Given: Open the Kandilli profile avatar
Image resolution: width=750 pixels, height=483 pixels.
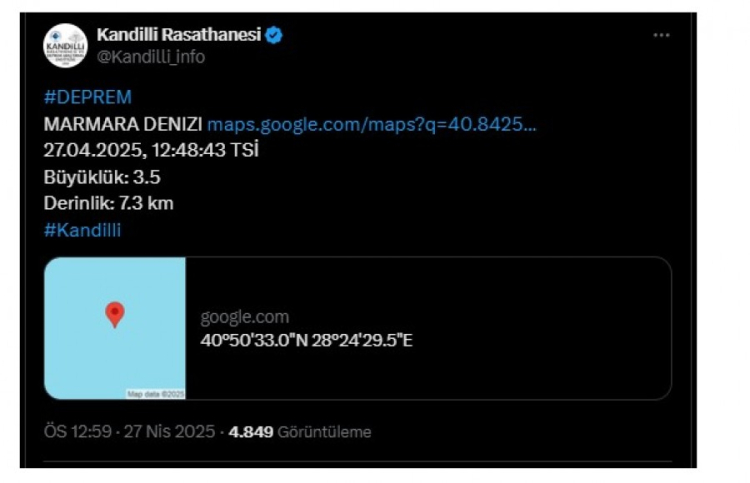Looking at the screenshot, I should [x=66, y=45].
